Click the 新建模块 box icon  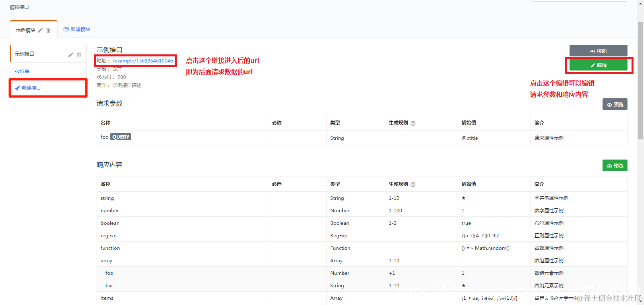[x=66, y=29]
